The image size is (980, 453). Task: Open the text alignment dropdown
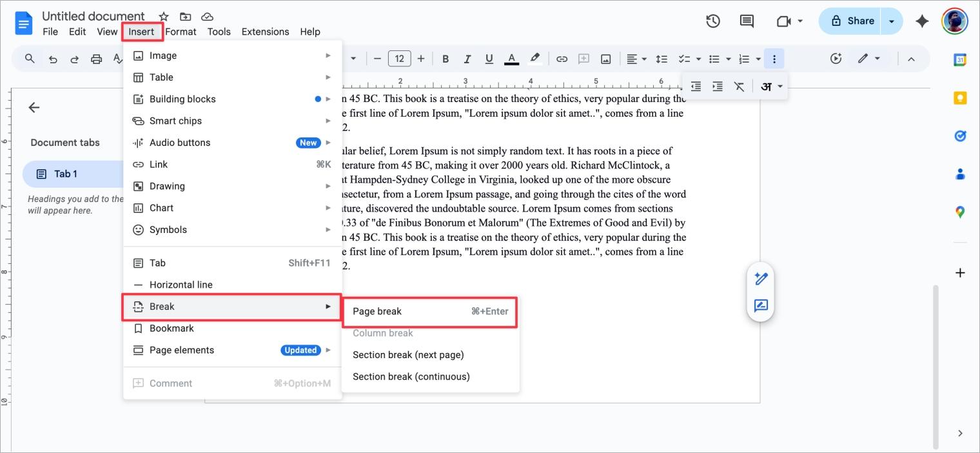coord(636,59)
